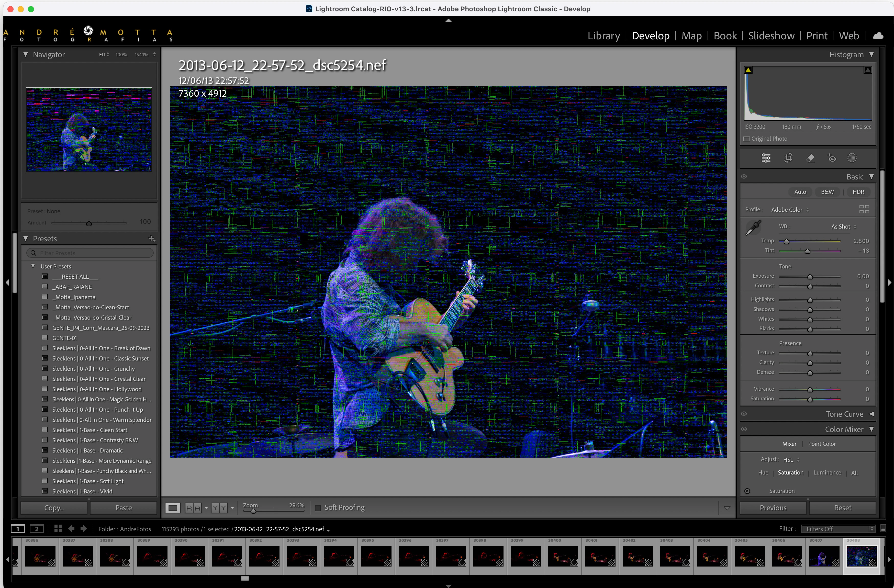Add new preset with plus icon
894x588 pixels.
pyautogui.click(x=151, y=239)
